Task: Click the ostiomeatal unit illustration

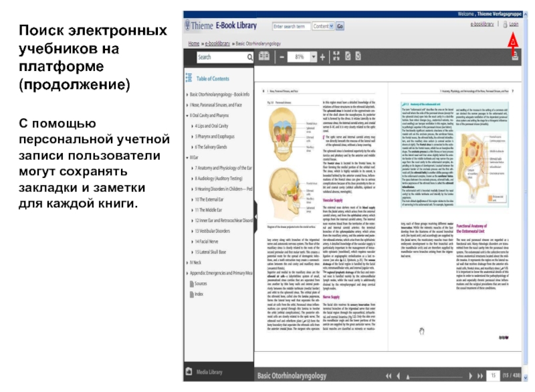Action: pos(481,167)
